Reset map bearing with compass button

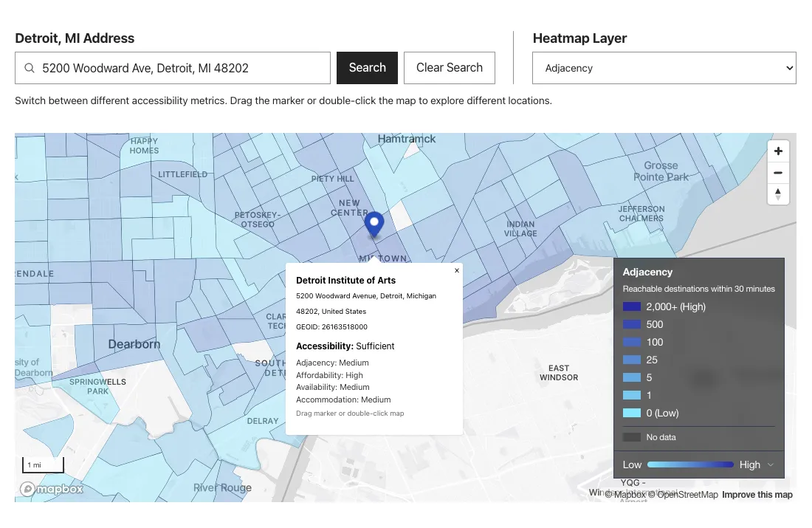pos(778,194)
